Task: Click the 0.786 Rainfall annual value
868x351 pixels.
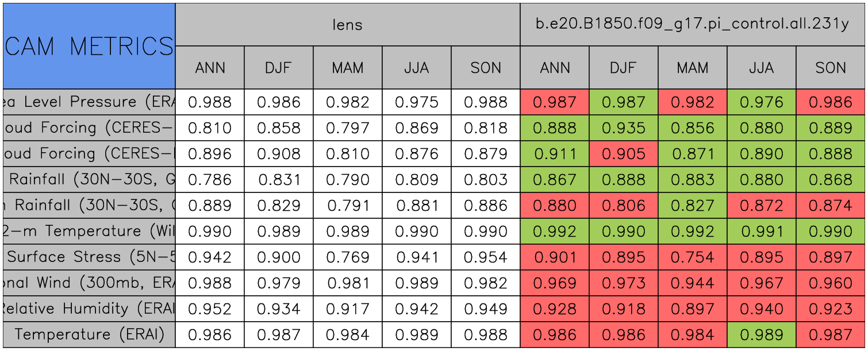Action: coord(210,180)
